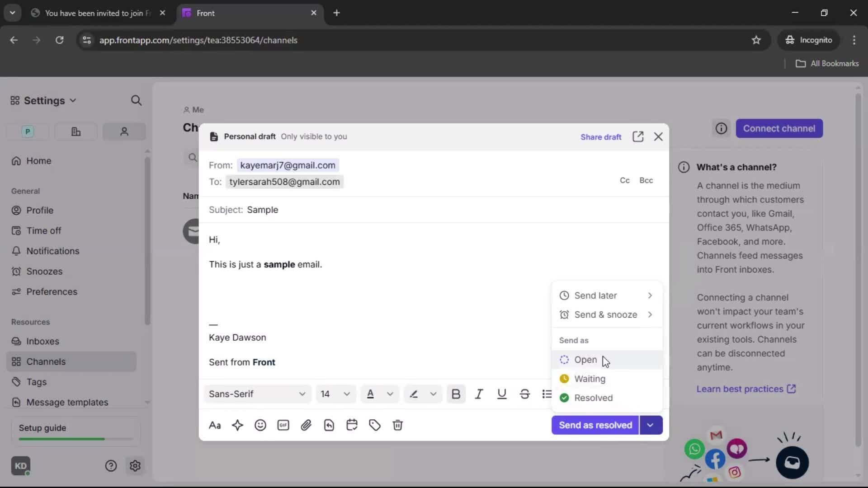Share the draft in a new window

(x=638, y=136)
